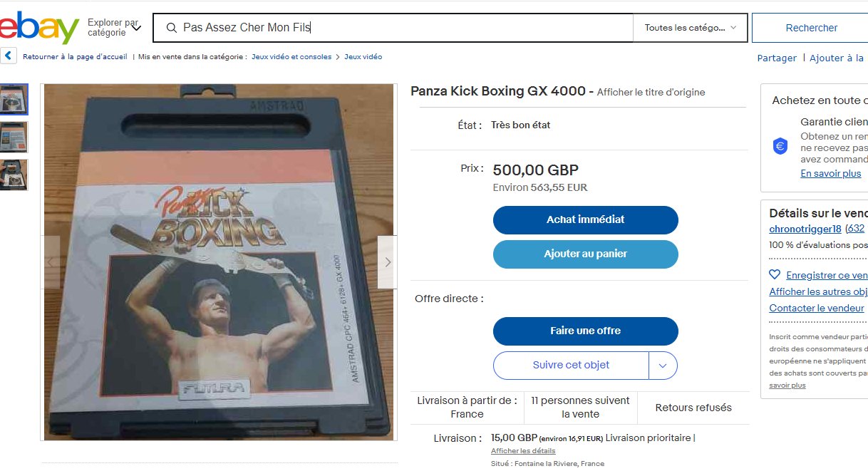Click Afficher le titre d'origine link
This screenshot has height=471, width=868.
[x=651, y=92]
